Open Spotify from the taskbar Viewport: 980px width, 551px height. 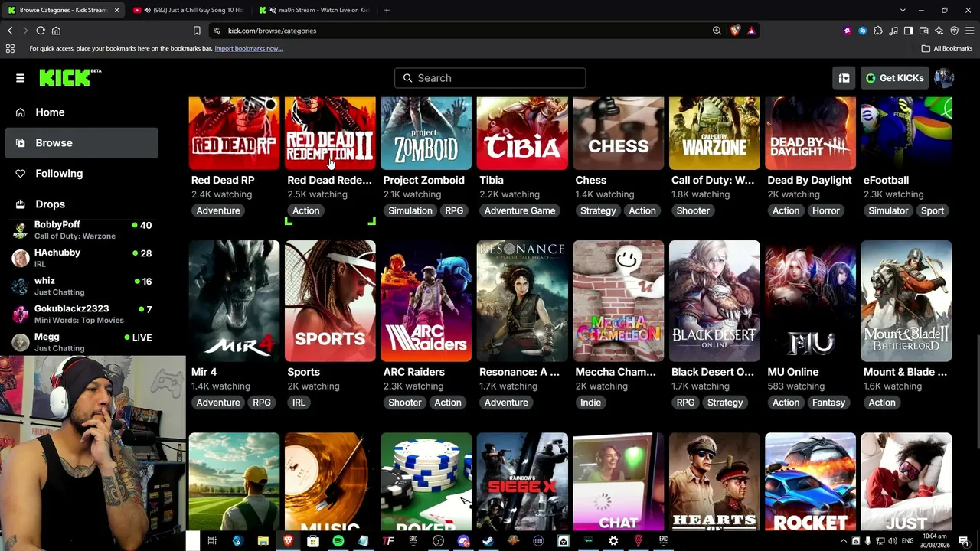[338, 541]
